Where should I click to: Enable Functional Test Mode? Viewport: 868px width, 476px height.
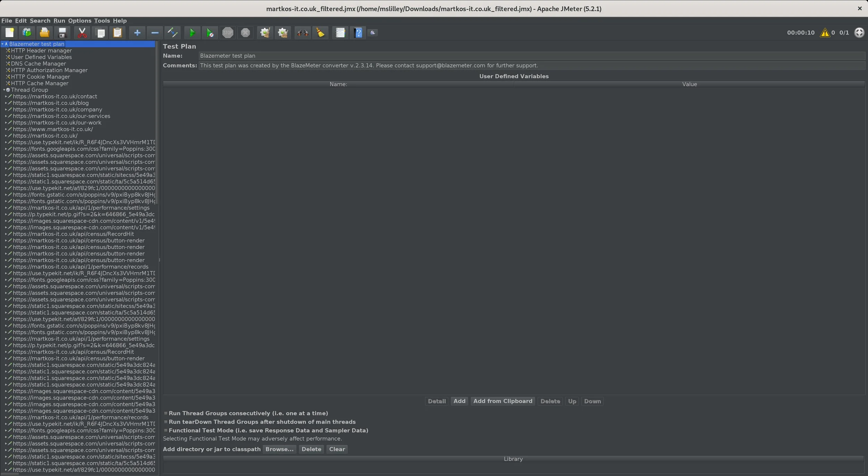point(166,430)
